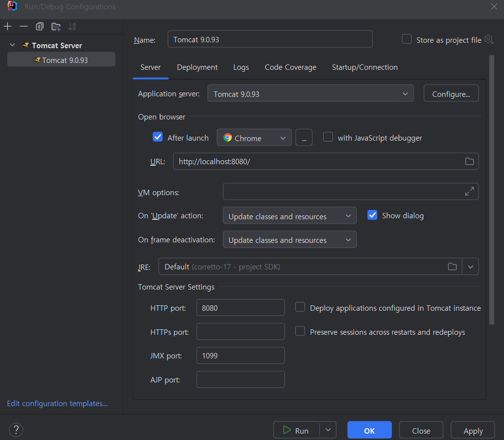The width and height of the screenshot is (504, 440).
Task: Copy the selected configuration
Action: click(39, 27)
